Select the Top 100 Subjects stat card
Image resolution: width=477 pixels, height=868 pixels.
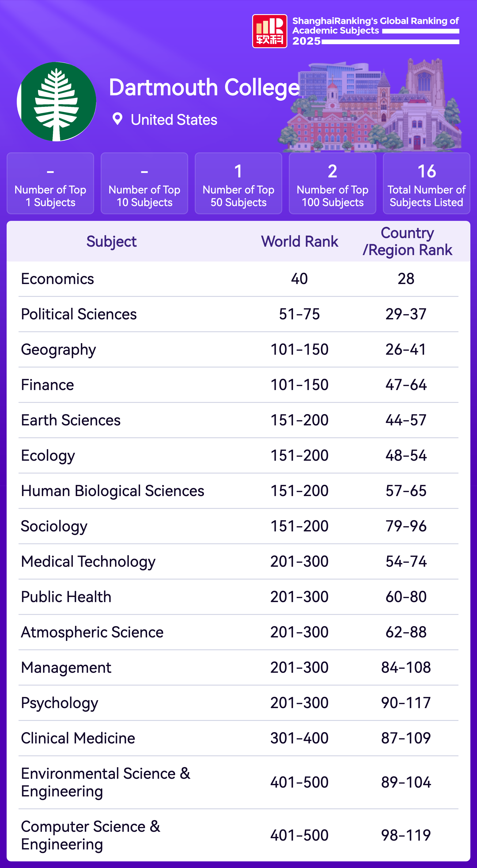coord(332,183)
